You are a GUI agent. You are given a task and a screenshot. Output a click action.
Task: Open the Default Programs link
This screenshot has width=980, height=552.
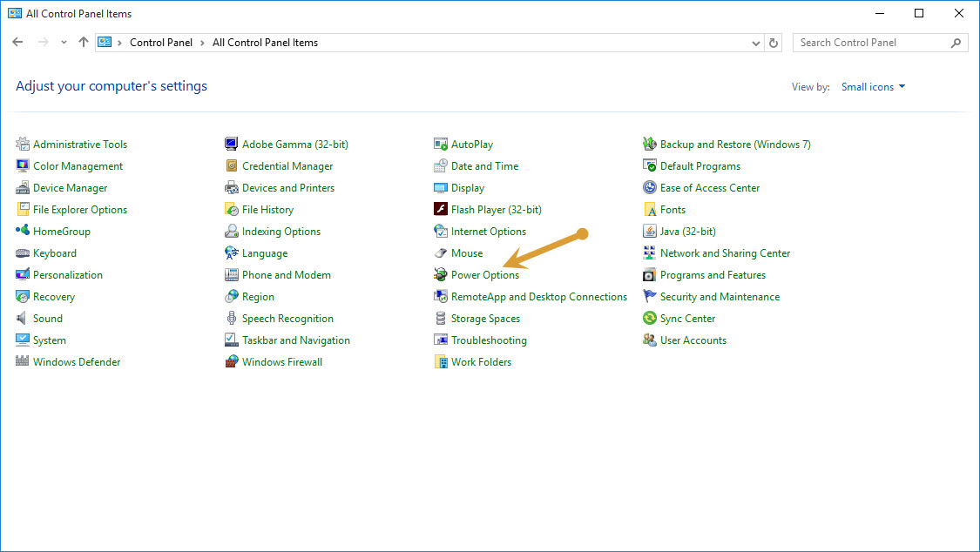pyautogui.click(x=700, y=166)
